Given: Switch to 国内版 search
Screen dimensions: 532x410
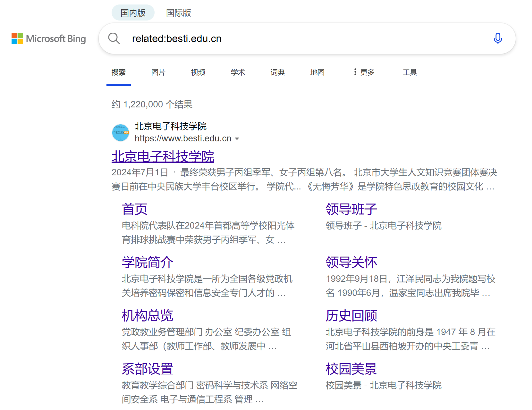Looking at the screenshot, I should coord(133,13).
